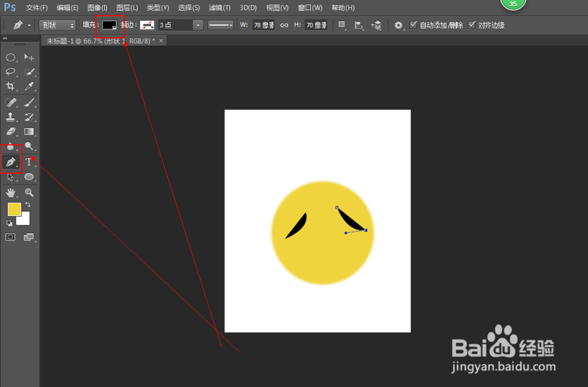The height and width of the screenshot is (387, 588).
Task: Open the 编辑(E) menu
Action: pos(68,8)
